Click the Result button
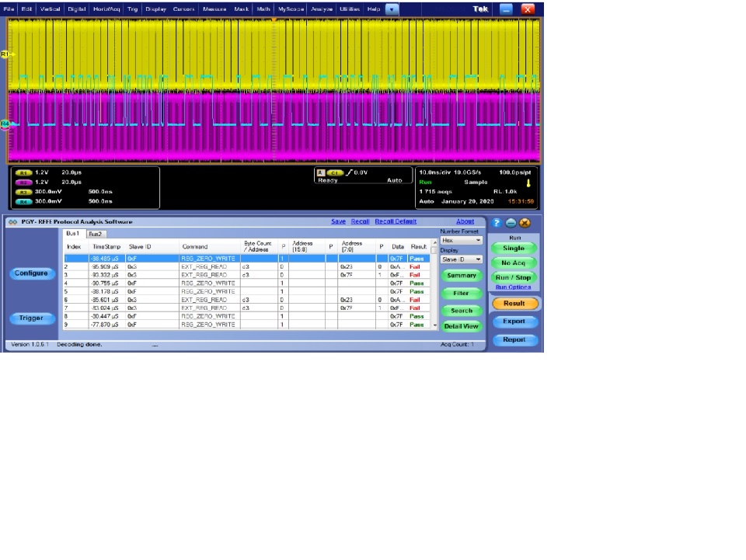 coord(514,303)
